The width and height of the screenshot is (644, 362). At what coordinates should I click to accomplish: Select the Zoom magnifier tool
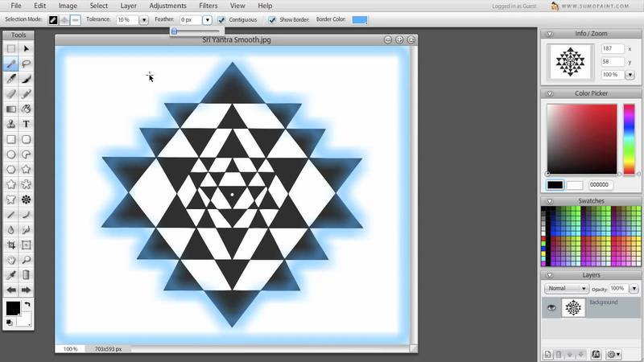(x=26, y=260)
